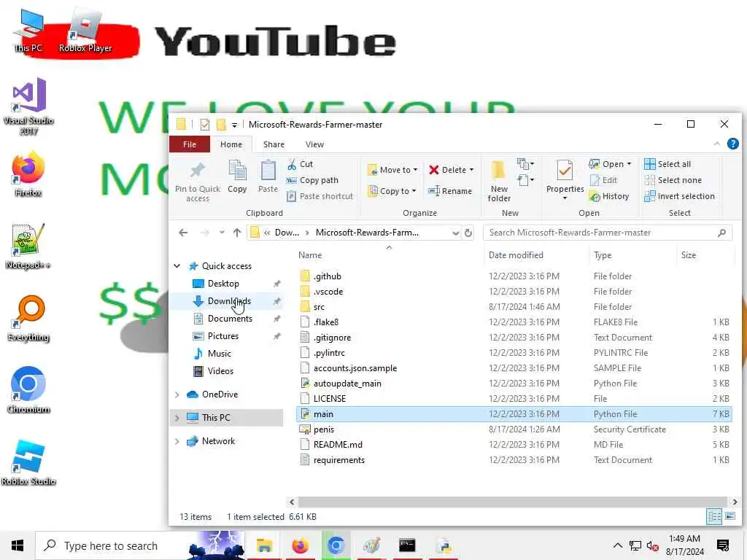
Task: Expand the This PC tree node
Action: (177, 418)
